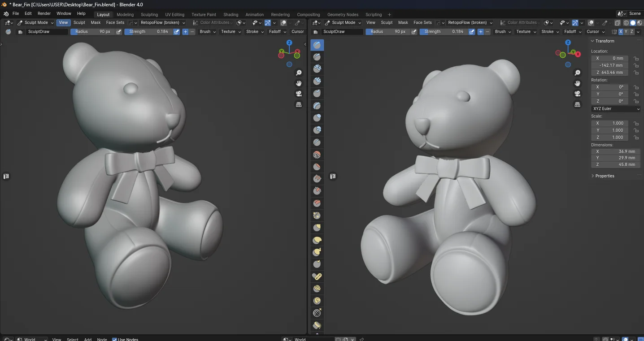
Task: Open the Stroke dropdown in left viewport
Action: pos(255,32)
